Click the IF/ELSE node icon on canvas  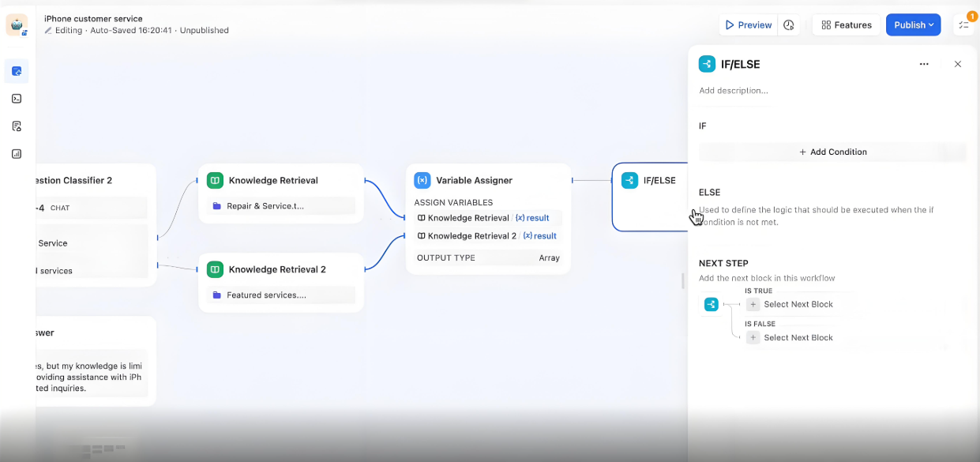coord(629,180)
